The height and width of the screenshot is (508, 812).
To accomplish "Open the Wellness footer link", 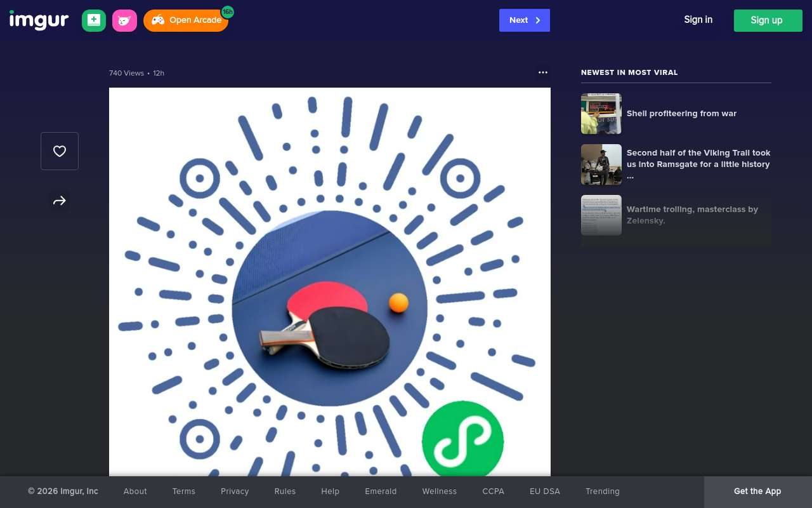I will pos(440,491).
